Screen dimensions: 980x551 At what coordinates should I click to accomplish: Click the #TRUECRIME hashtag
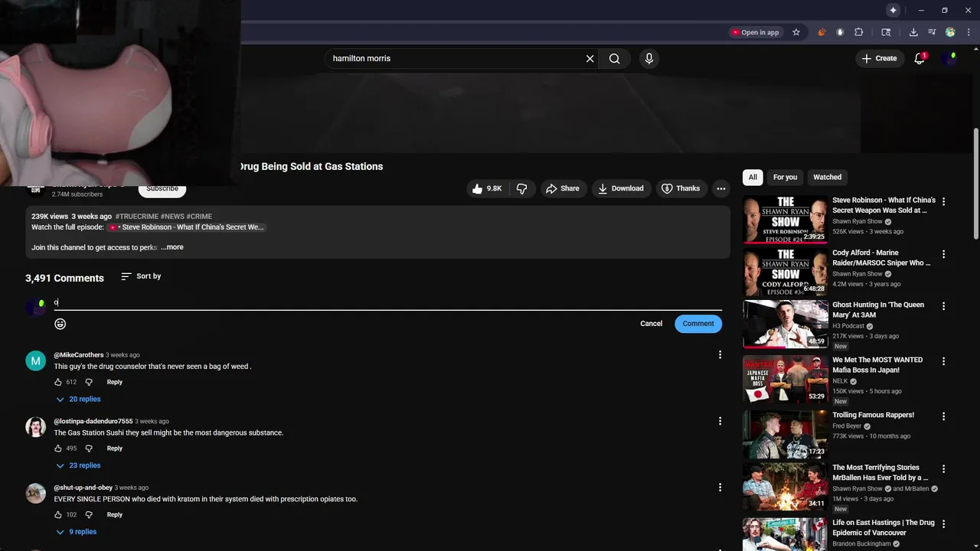(x=136, y=217)
